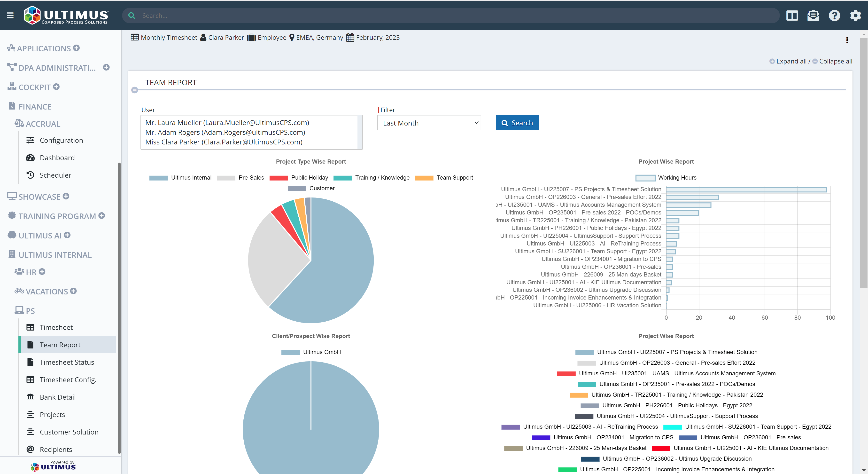Click the Projects list icon
Viewport: 868px width, 474px height.
30,415
